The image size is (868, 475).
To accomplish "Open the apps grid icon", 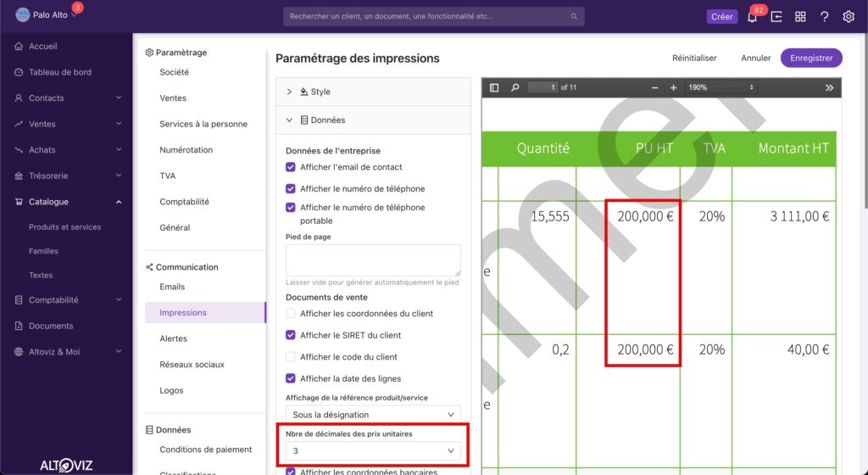I will [x=800, y=17].
